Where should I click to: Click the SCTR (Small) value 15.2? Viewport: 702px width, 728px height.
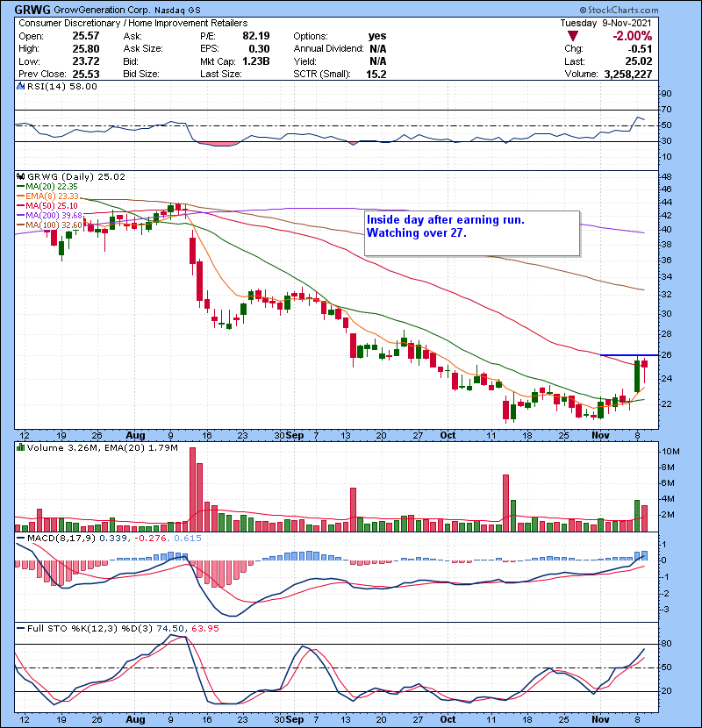(x=376, y=74)
